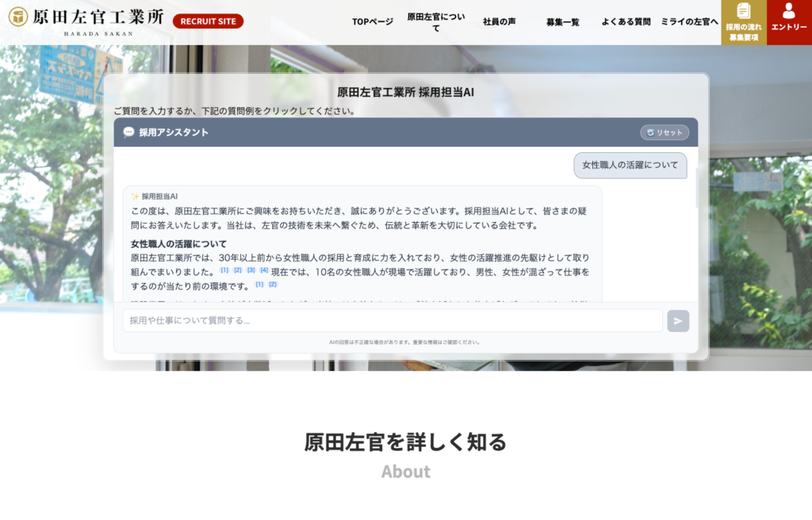
Task: Click the Harada Sakan logo
Action: [86, 21]
